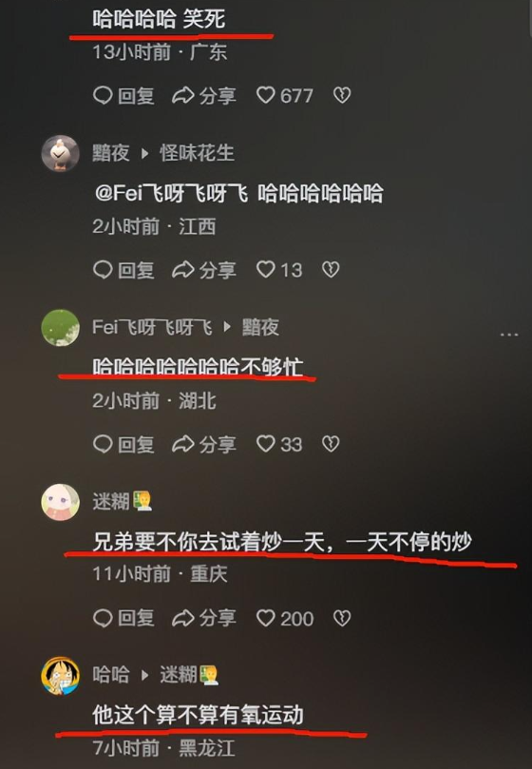Open the 怪味花生 username link
The image size is (532, 769).
[x=197, y=153]
